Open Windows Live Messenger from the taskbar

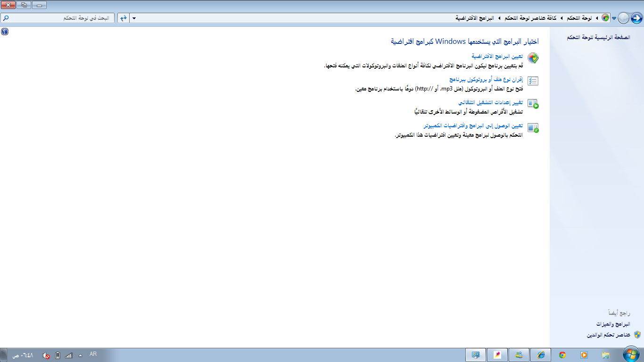tap(519, 355)
